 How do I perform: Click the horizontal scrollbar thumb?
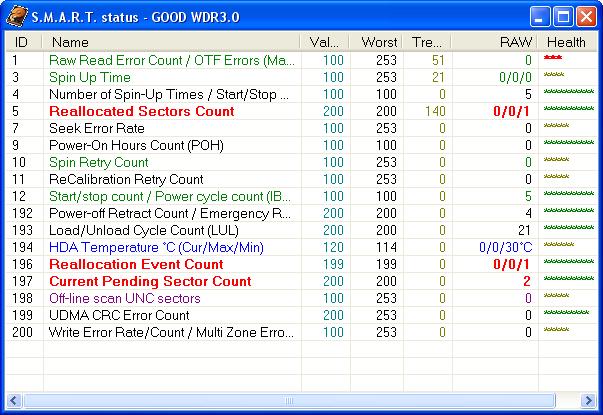[289, 401]
